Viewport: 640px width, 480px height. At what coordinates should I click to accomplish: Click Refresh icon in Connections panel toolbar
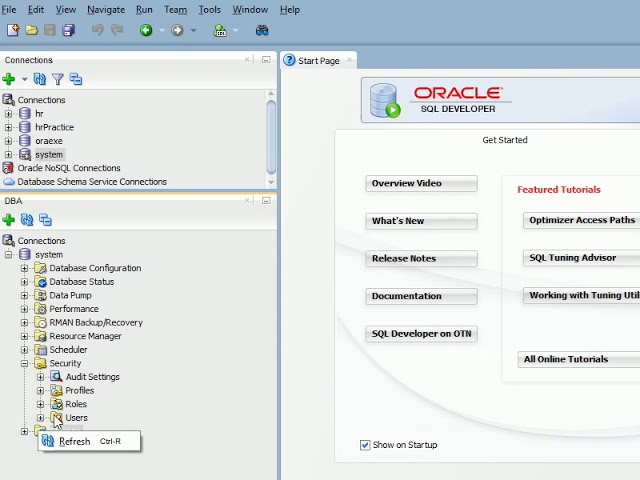(40, 79)
